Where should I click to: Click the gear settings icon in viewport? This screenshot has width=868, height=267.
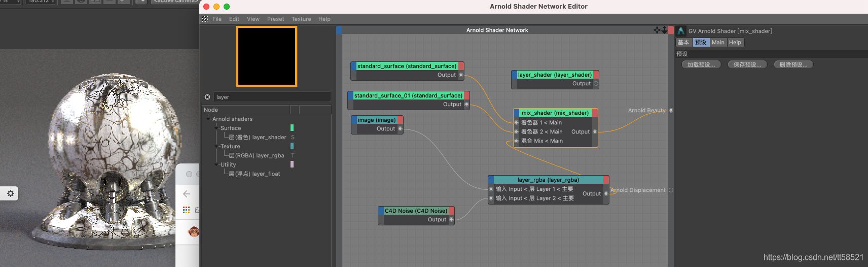click(10, 193)
